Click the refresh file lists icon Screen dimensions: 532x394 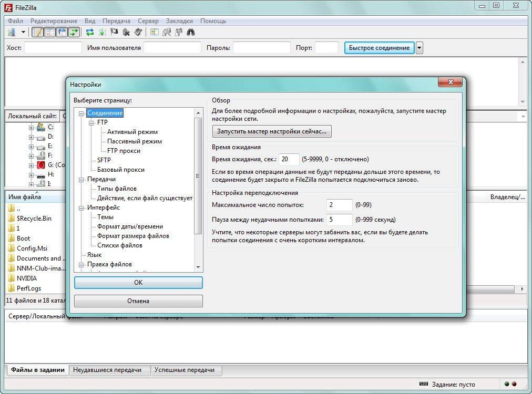[x=90, y=32]
